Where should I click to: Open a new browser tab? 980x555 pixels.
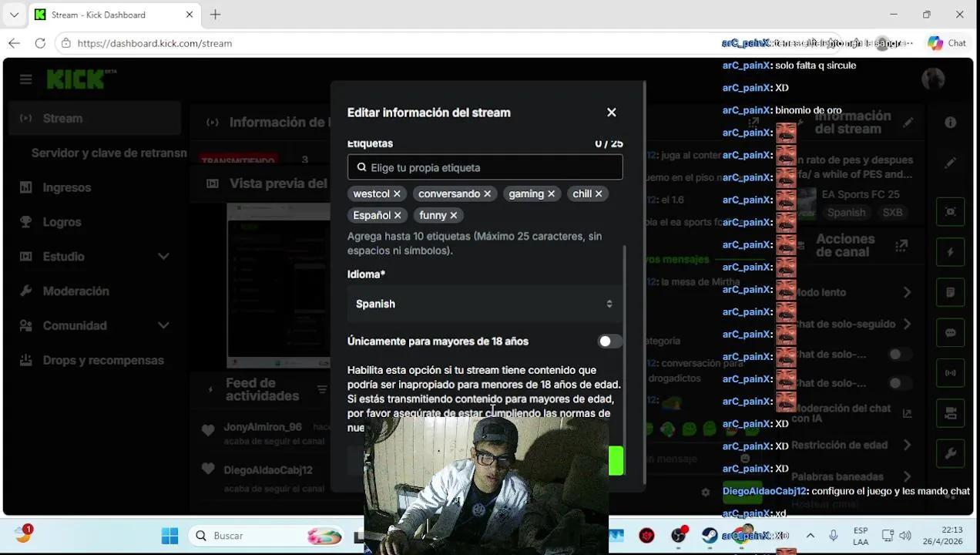[216, 15]
